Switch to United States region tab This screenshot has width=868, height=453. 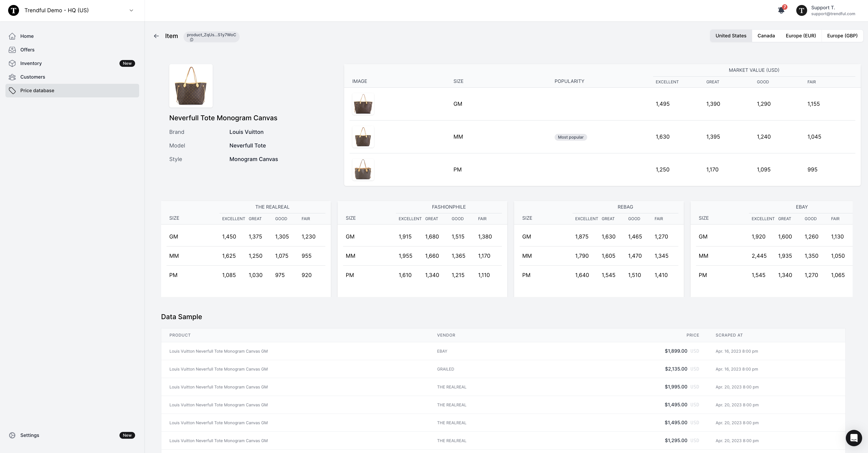tap(731, 36)
